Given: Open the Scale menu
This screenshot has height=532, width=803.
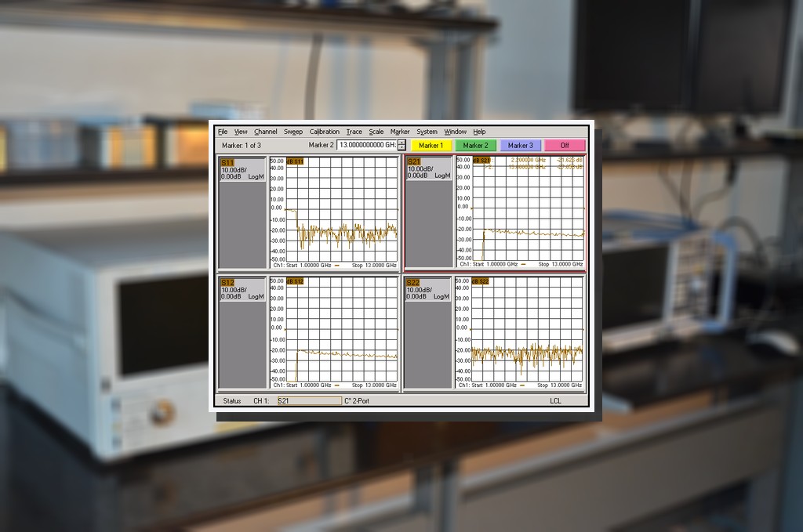Looking at the screenshot, I should click(x=376, y=132).
